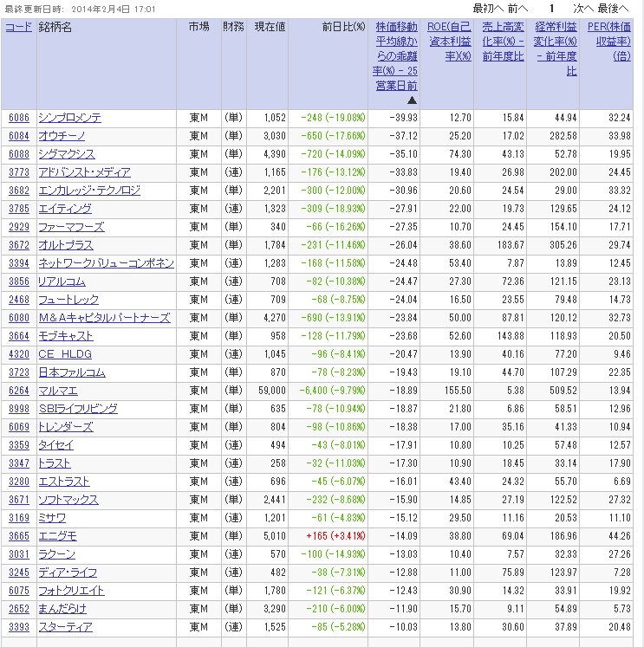Open ファーマフーズ company link
Screen dimensions: 644x647
[71, 227]
